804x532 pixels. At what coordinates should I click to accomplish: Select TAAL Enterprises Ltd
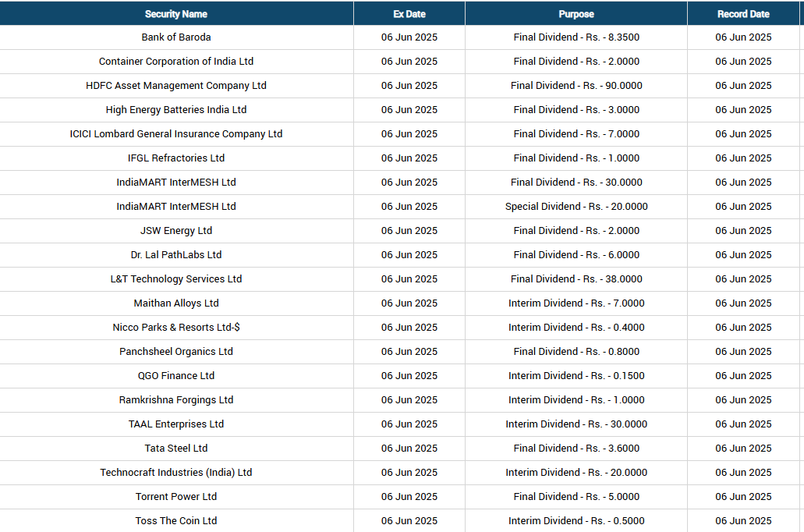click(176, 424)
